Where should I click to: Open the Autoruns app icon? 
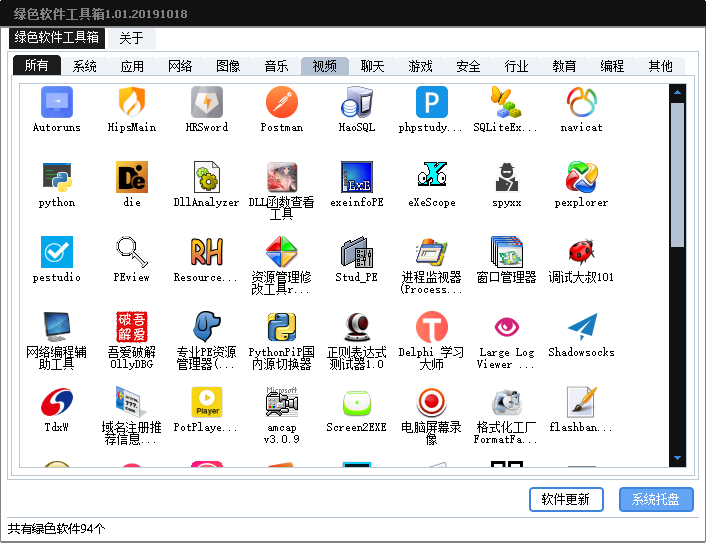point(57,102)
